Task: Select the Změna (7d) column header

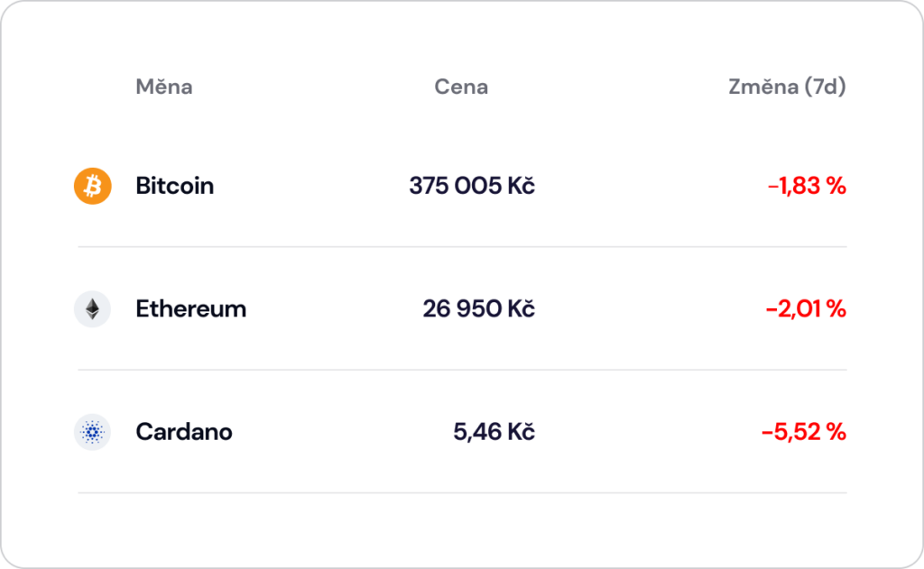Action: (x=787, y=87)
